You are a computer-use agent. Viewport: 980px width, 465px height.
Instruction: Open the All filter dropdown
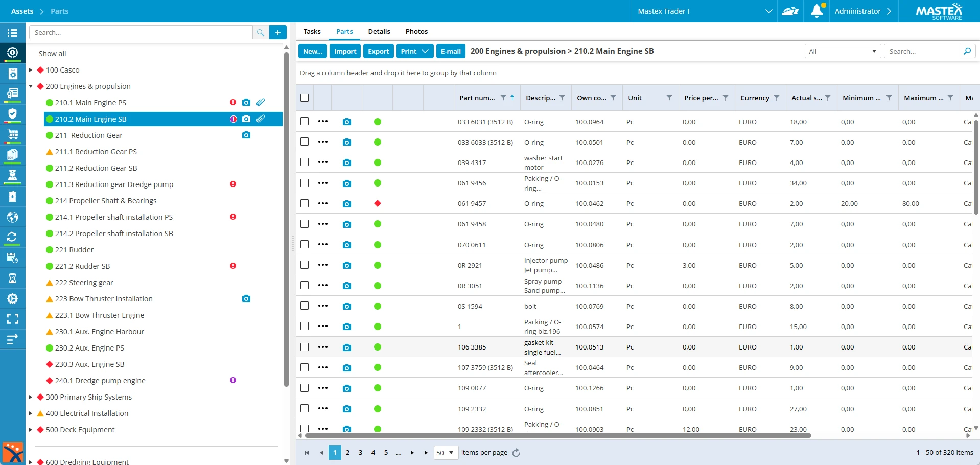(x=843, y=51)
